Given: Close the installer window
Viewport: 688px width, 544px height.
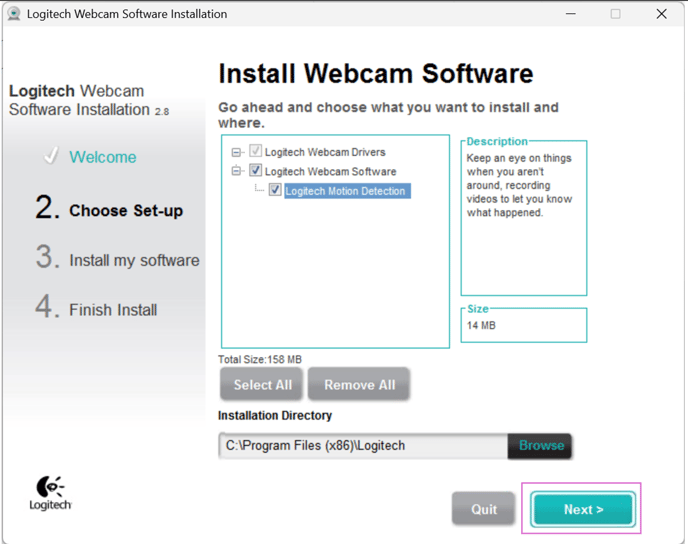Looking at the screenshot, I should pos(661,14).
